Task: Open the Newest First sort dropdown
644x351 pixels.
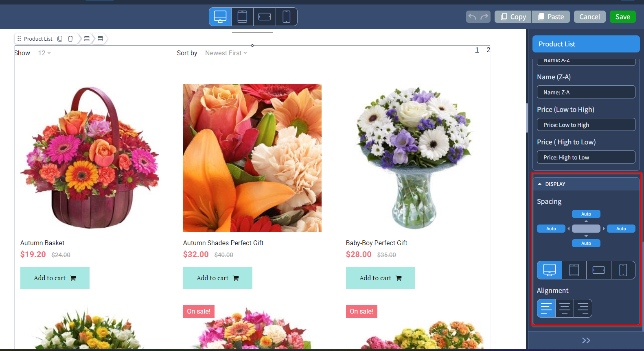Action: tap(226, 53)
